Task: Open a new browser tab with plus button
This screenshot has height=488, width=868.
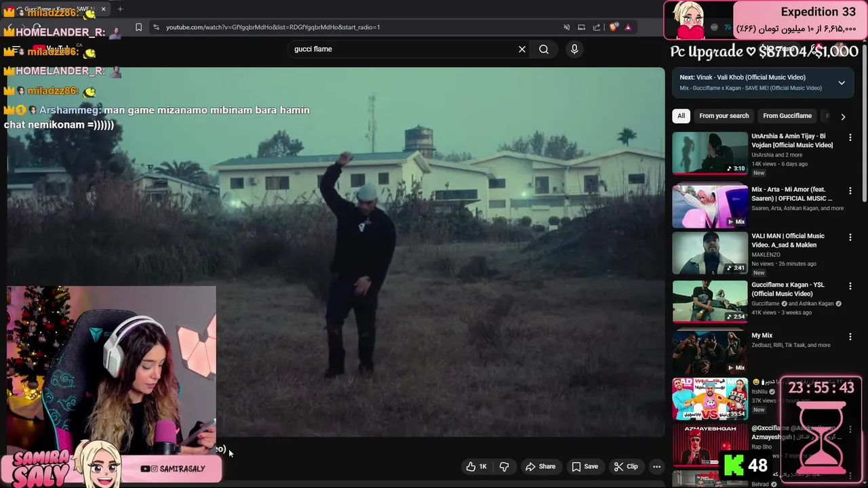Action: [x=120, y=9]
